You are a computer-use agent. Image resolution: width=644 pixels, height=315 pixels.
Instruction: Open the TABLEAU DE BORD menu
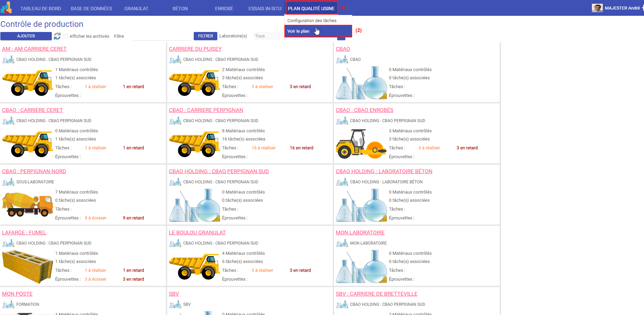point(41,9)
